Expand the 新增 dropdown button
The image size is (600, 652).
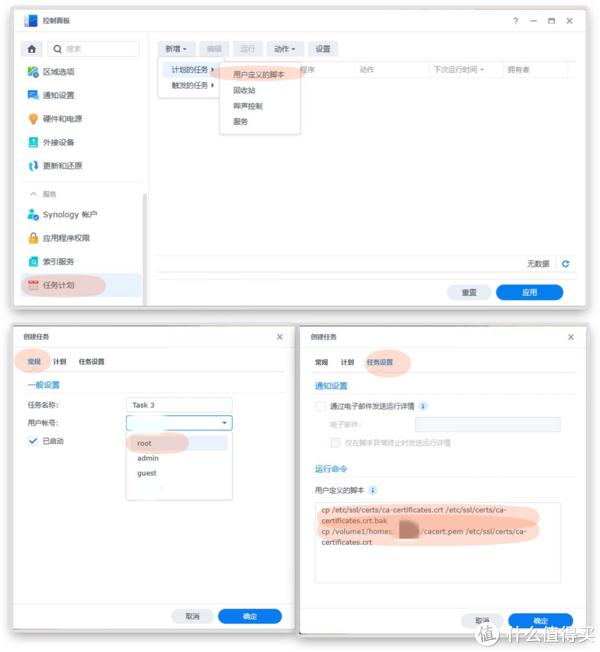tap(176, 49)
